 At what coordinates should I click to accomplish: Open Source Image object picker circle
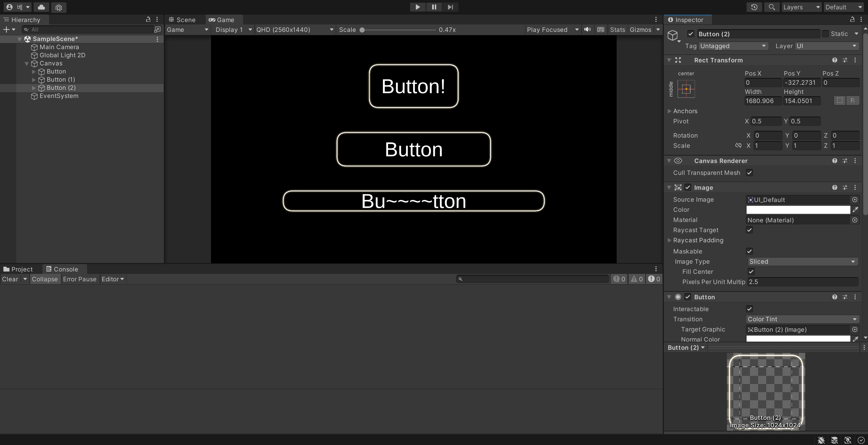855,200
